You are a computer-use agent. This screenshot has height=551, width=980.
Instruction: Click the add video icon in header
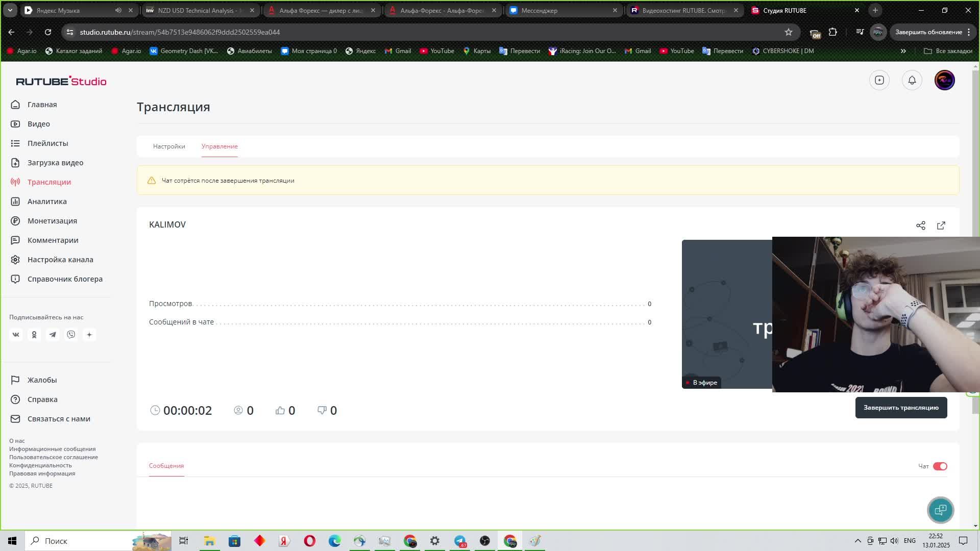(x=879, y=80)
